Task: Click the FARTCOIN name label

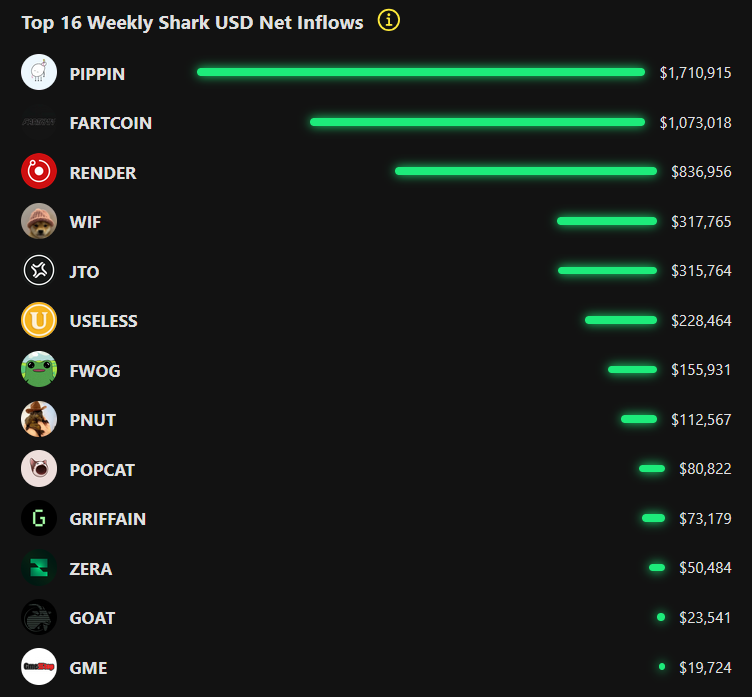Action: pyautogui.click(x=111, y=123)
